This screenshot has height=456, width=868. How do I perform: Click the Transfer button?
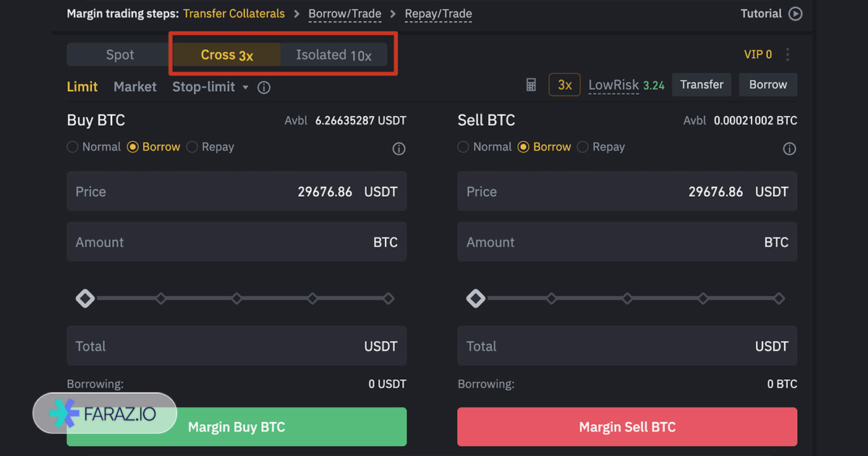click(701, 85)
